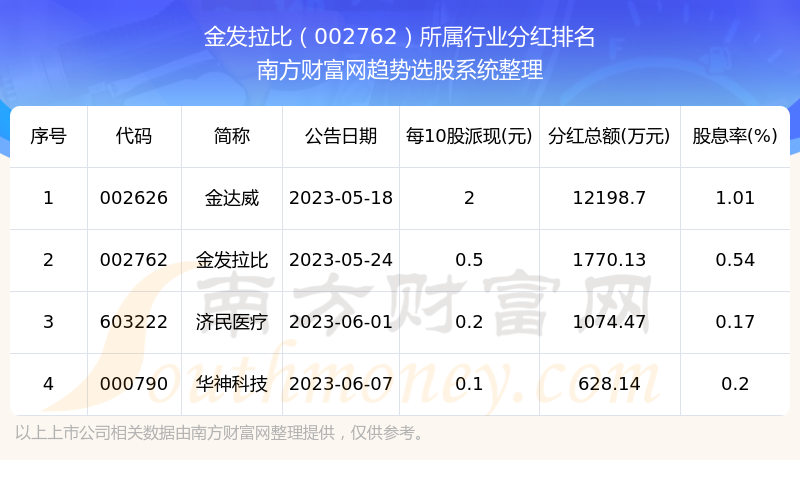
Task: Click the date 2023-06-07
Action: pos(341,384)
